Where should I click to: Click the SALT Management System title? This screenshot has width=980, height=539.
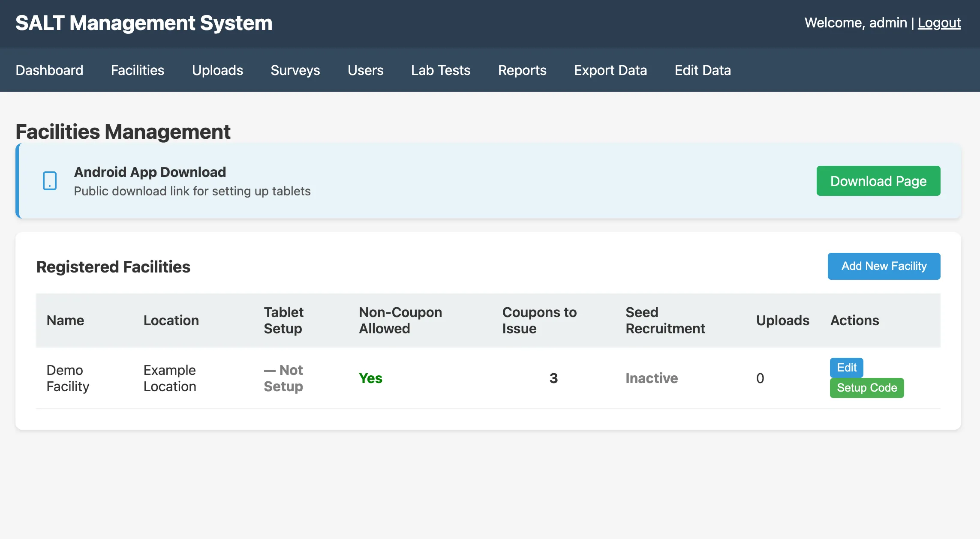click(x=144, y=23)
